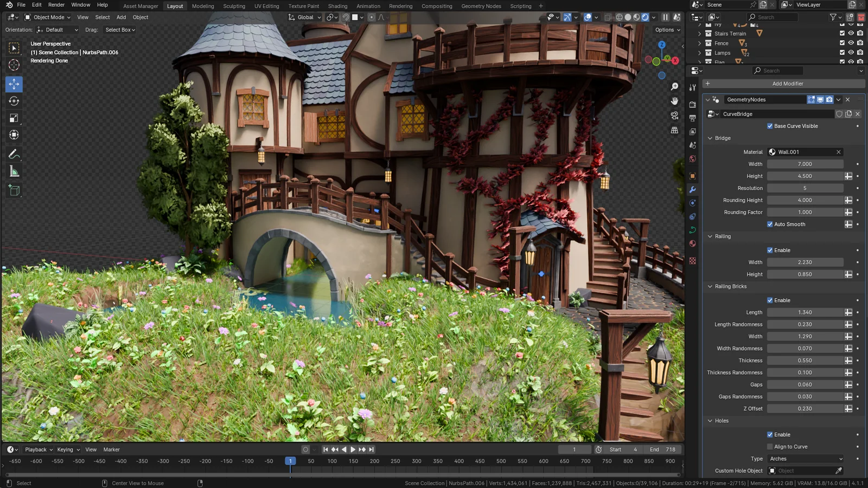Open the hole Type dropdown showing Arches
Image resolution: width=868 pixels, height=488 pixels.
805,458
